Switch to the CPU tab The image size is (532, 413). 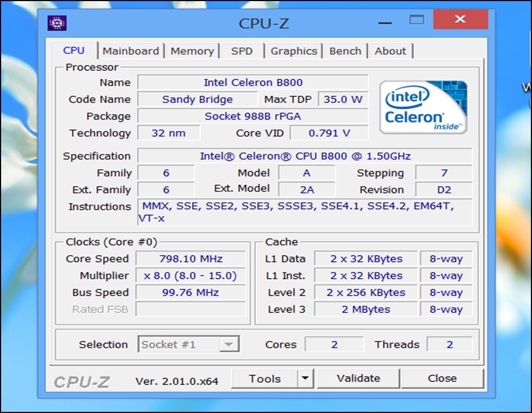tap(74, 50)
